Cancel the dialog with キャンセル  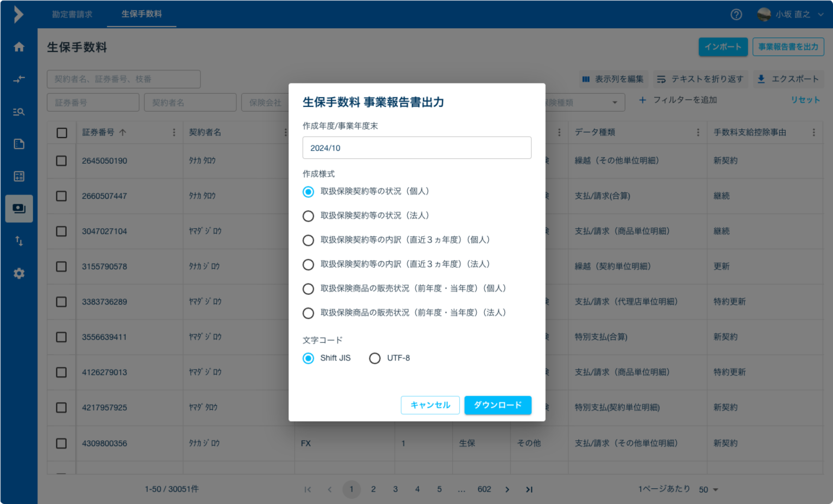(x=430, y=405)
